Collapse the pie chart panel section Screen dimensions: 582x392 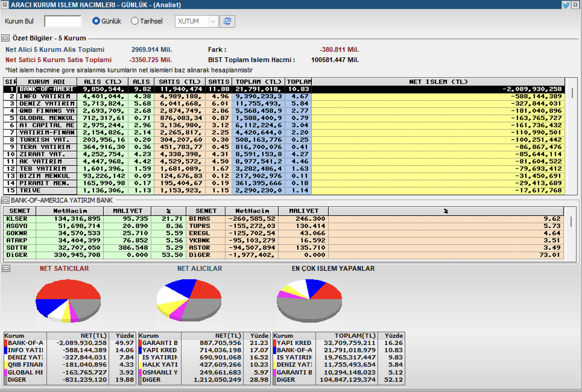pos(5,268)
